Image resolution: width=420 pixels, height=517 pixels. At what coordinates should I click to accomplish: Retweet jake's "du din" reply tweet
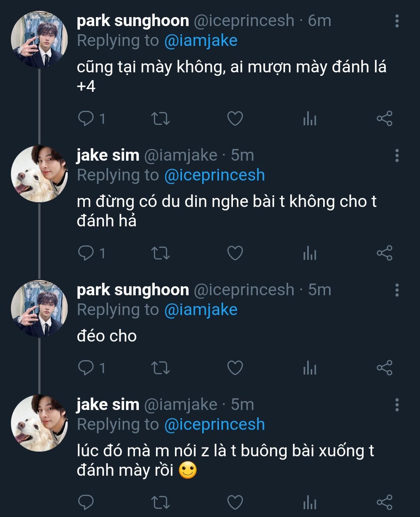[x=160, y=253]
